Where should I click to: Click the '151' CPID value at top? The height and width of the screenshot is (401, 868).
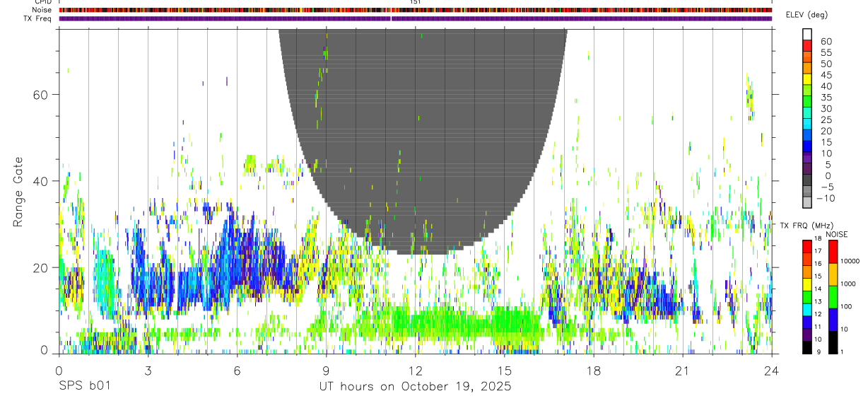(416, 2)
